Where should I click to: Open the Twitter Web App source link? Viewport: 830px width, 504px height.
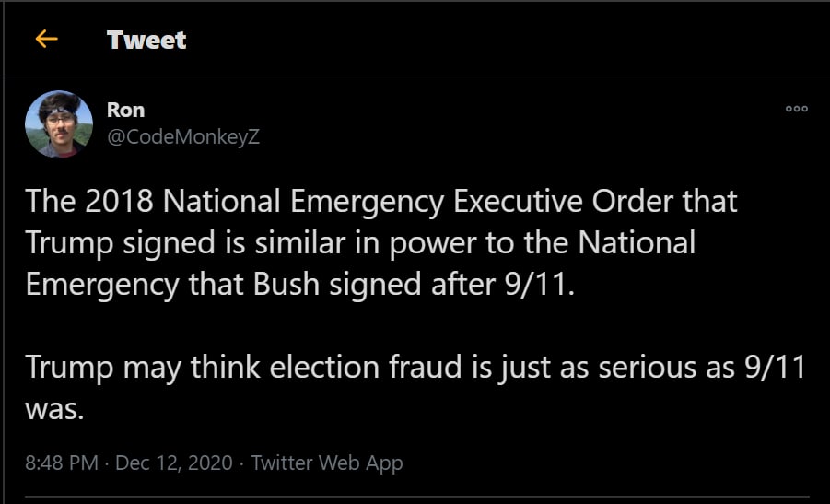tap(327, 463)
